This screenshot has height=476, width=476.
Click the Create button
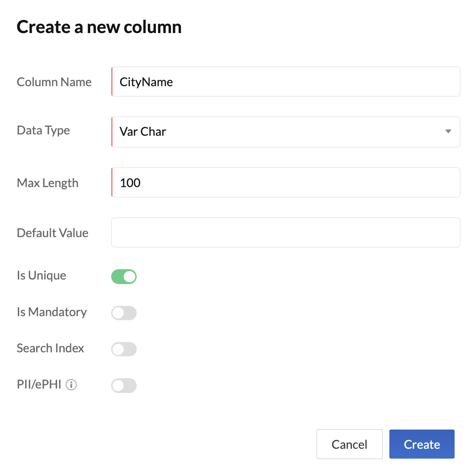tap(422, 444)
